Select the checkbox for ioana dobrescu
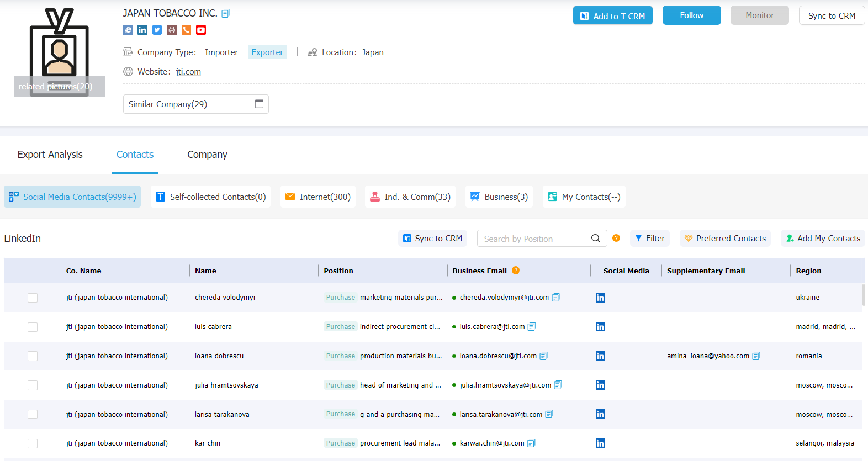Viewport: 868px width, 461px height. point(33,356)
